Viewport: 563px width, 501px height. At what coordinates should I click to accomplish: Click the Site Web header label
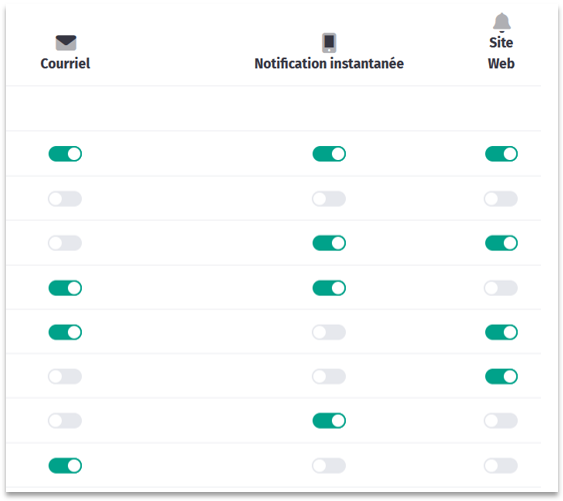tap(501, 53)
